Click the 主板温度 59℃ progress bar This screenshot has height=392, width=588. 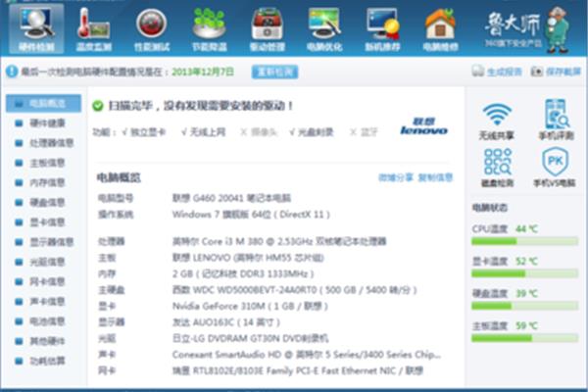[524, 338]
